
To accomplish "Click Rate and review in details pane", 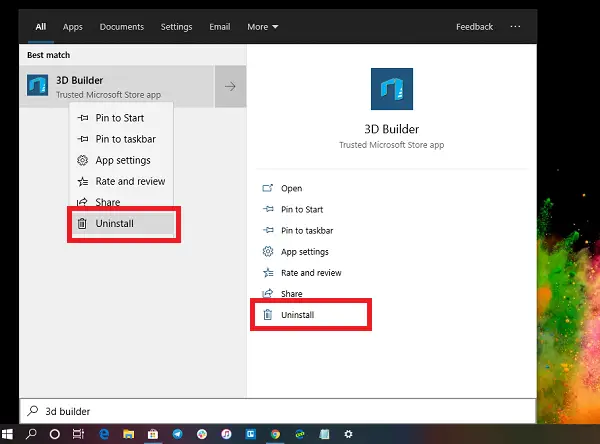I will (x=311, y=273).
